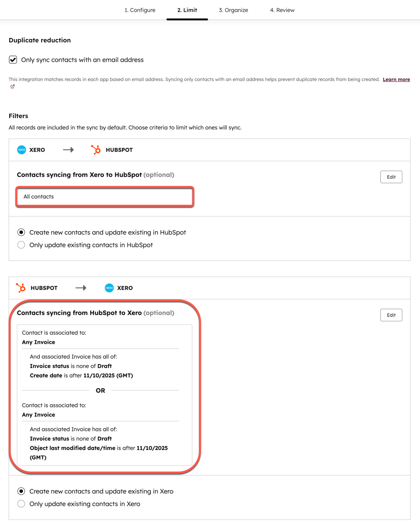Screen dimensions: 420x530
Task: Click the arrow between HubSpot and Xero
Action: click(x=81, y=288)
